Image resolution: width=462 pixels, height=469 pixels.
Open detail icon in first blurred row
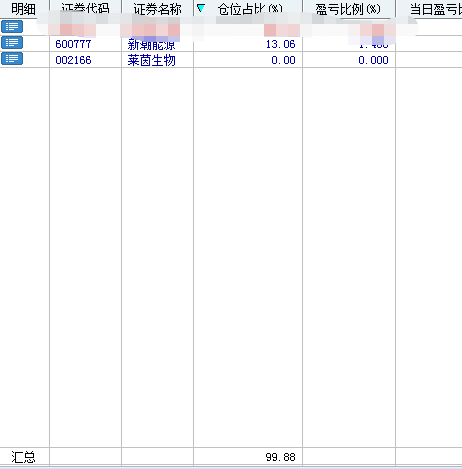click(x=12, y=27)
